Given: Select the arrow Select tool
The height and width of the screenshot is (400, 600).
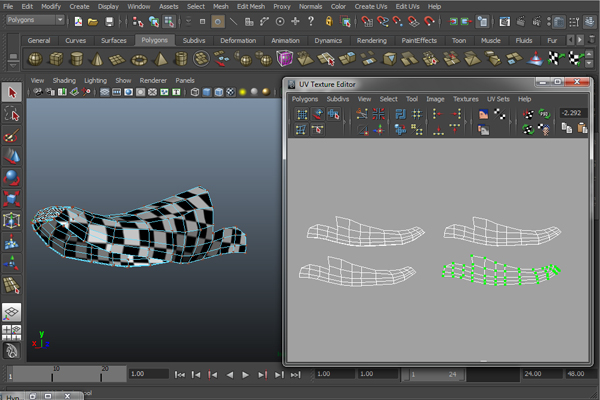Looking at the screenshot, I should (11, 92).
